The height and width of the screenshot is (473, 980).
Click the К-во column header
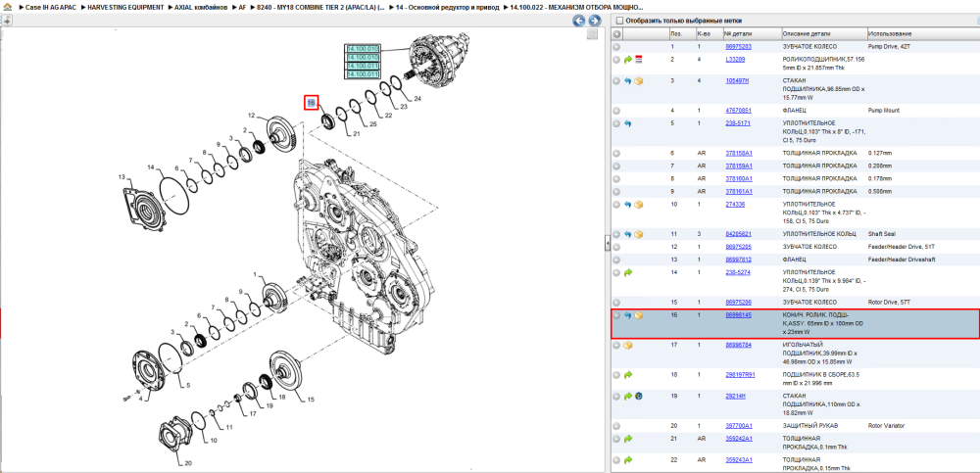(703, 33)
